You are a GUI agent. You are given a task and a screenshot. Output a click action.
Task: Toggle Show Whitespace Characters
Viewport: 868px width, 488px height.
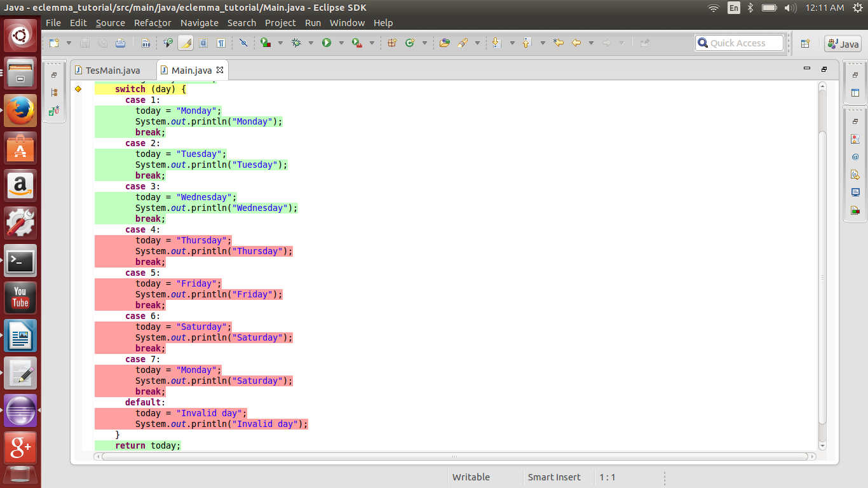click(222, 43)
